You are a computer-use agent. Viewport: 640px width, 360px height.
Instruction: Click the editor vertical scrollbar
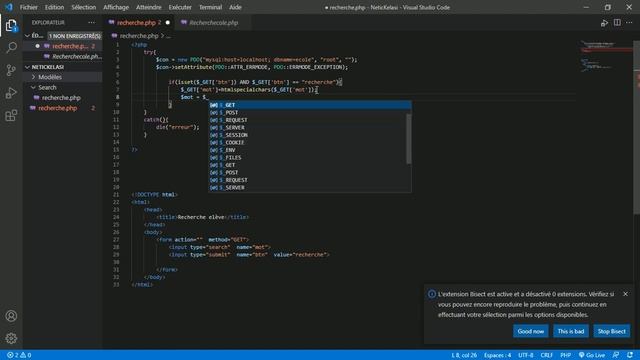[x=636, y=127]
